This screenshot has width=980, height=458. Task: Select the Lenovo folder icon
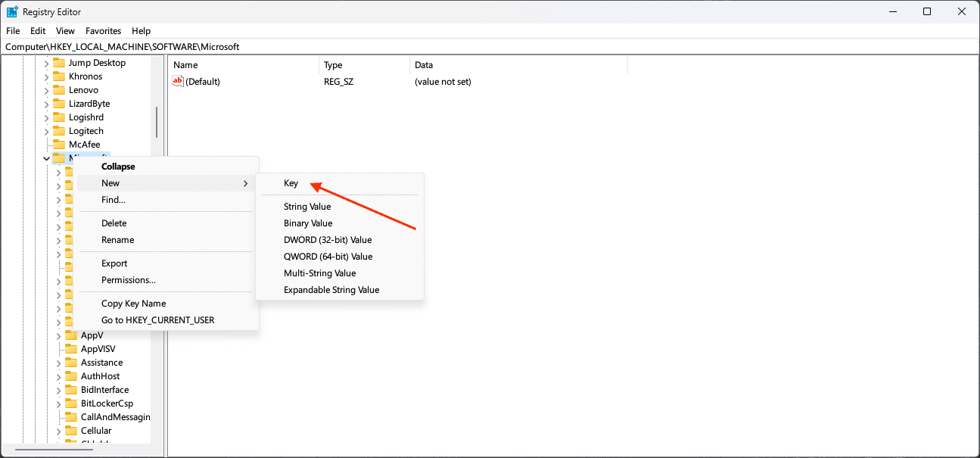tap(59, 90)
